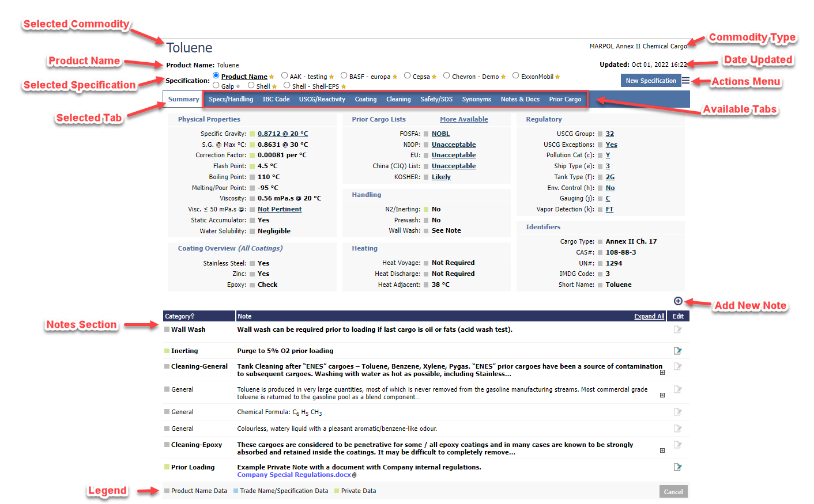
Task: Open the Actions hamburger menu
Action: click(x=687, y=81)
